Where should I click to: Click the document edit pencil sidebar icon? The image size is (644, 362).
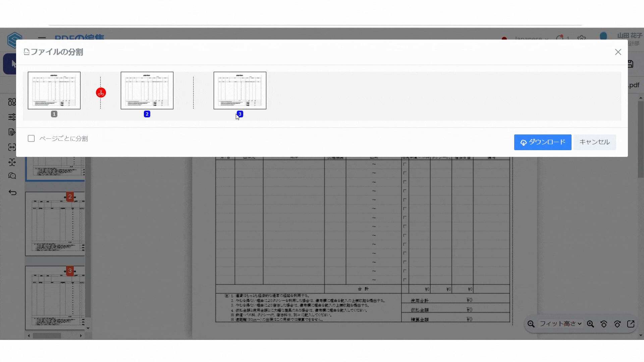click(12, 132)
